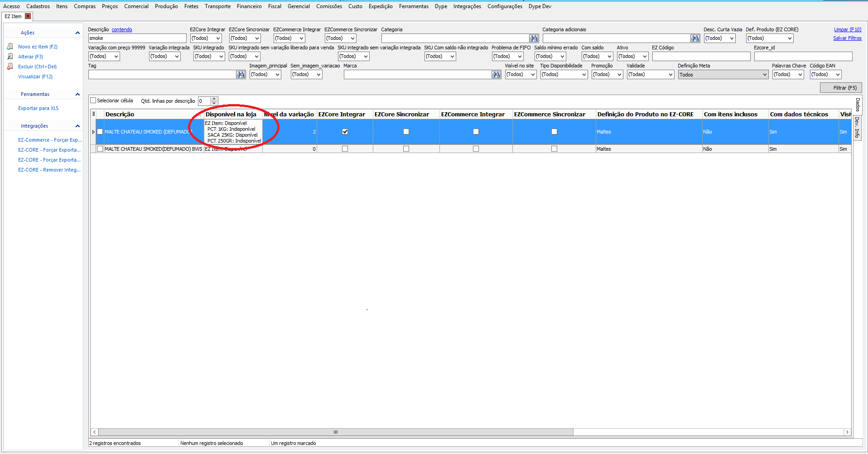The image size is (868, 454).
Task: Click the contendo link next to Descrição
Action: (x=122, y=29)
